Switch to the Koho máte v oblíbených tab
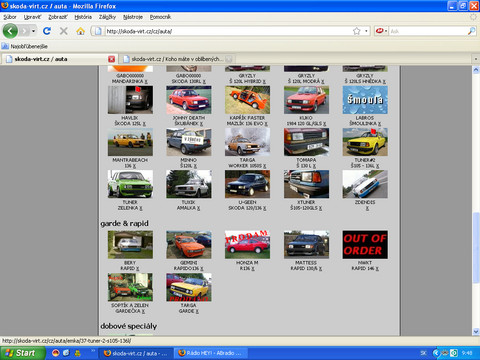The width and height of the screenshot is (480, 360). click(x=177, y=59)
